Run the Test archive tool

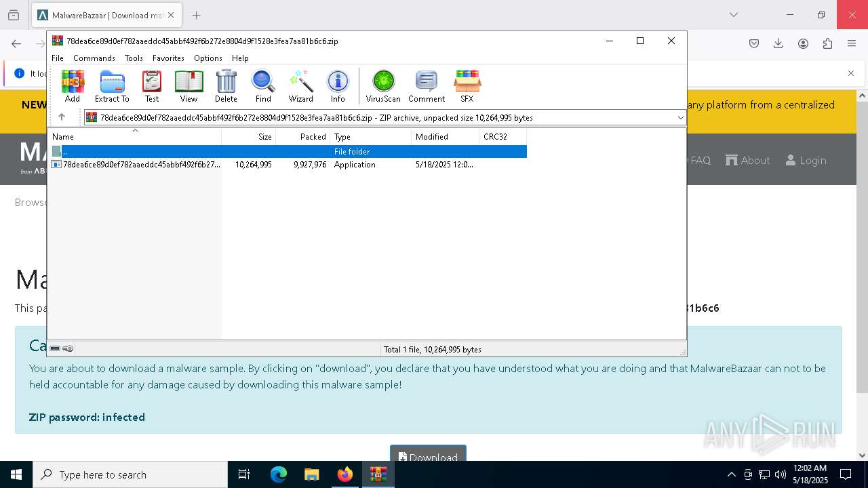pyautogui.click(x=152, y=86)
